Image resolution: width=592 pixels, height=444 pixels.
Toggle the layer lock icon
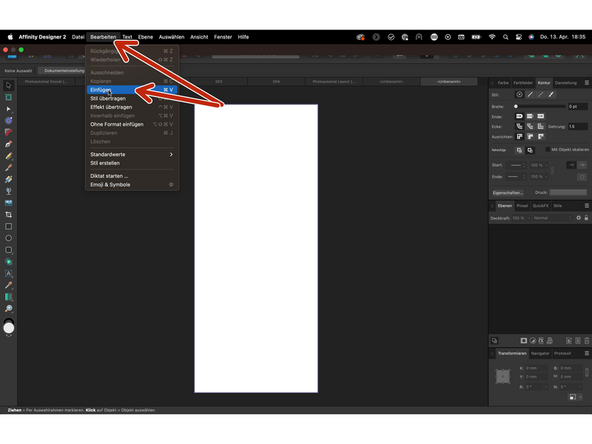(x=586, y=218)
